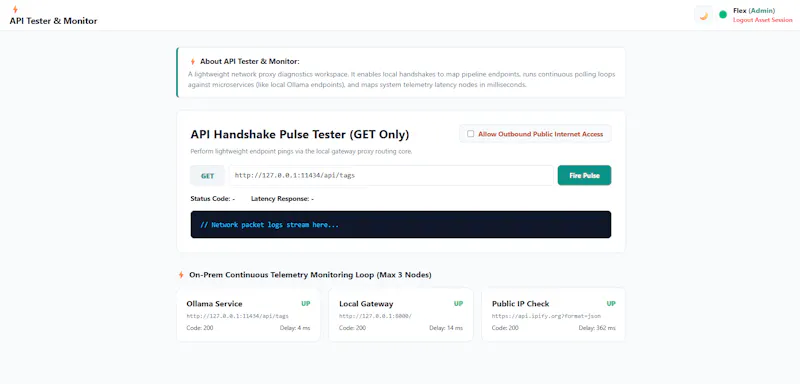
Task: Enable Allow Outbound Public Internet Access checkbox
Action: pos(470,134)
